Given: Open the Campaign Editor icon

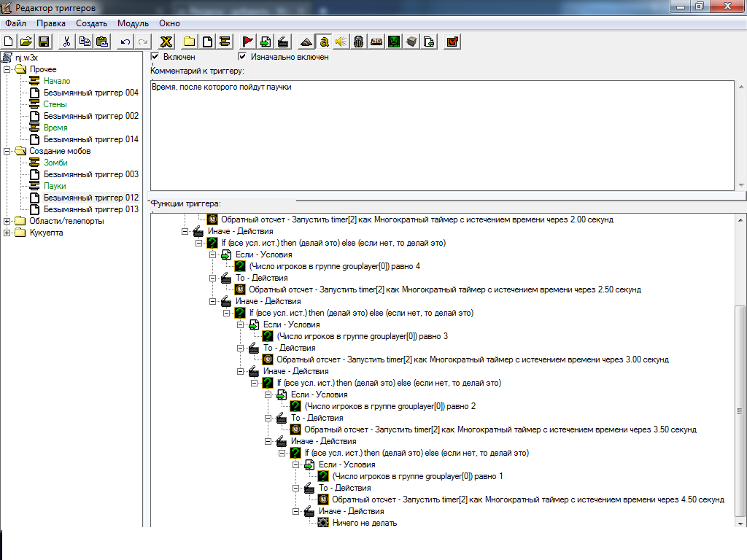Looking at the screenshot, I should point(376,42).
